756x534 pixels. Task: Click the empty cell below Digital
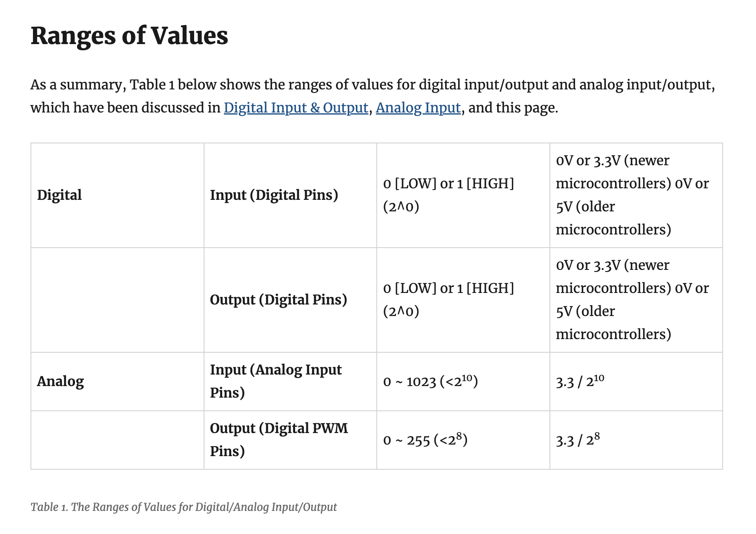(x=117, y=300)
